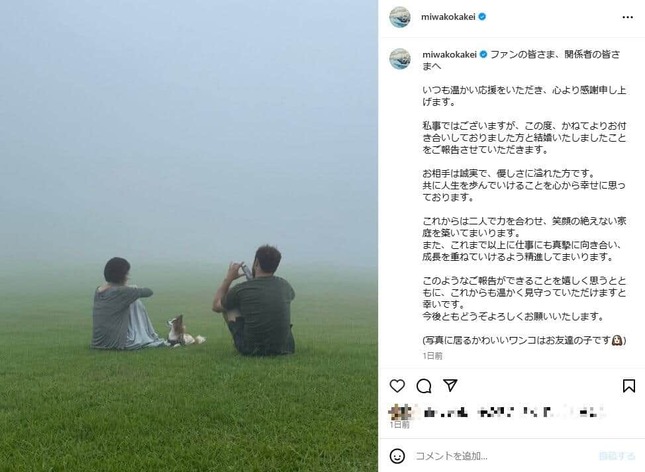Click the blurred likes text line
This screenshot has height=472, width=645.
(x=513, y=412)
